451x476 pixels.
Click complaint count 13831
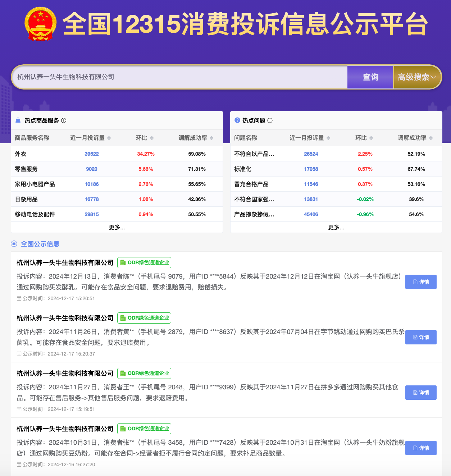[x=311, y=199]
